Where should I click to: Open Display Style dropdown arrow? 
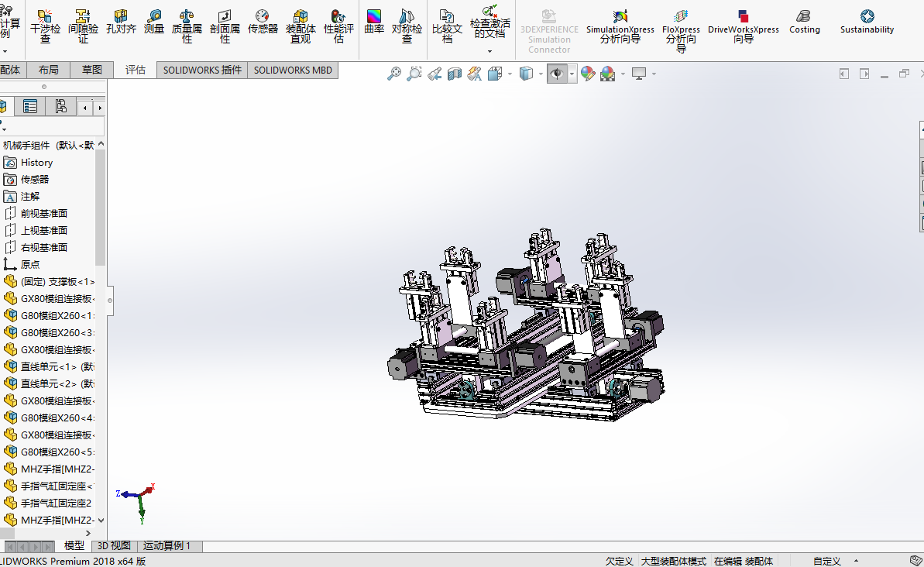[541, 74]
